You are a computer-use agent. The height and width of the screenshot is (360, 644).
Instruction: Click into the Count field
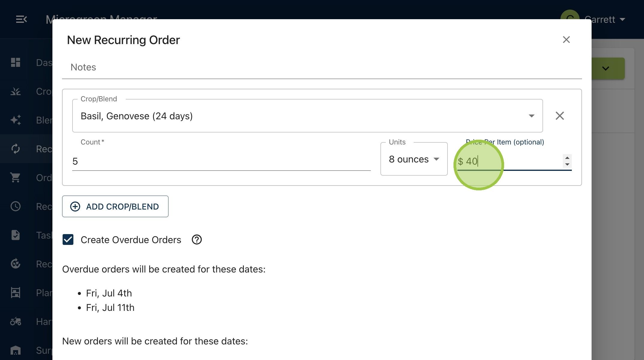221,161
